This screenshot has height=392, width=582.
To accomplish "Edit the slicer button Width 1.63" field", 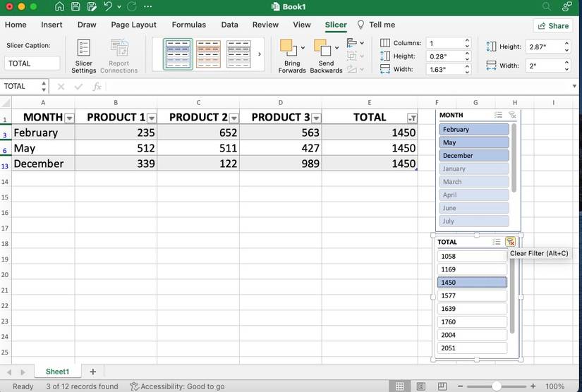I will (445, 69).
